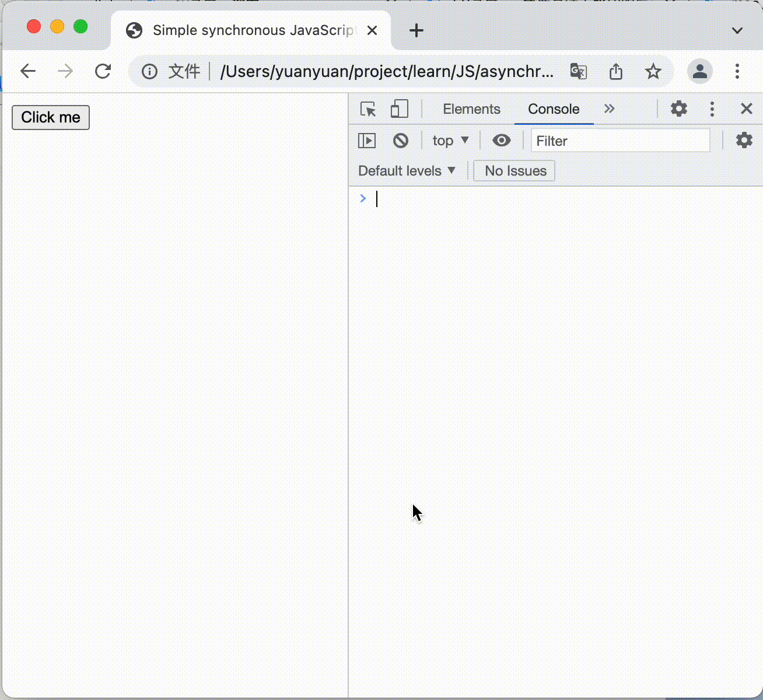
Task: Activate the inspect element picker tool
Action: 368,109
